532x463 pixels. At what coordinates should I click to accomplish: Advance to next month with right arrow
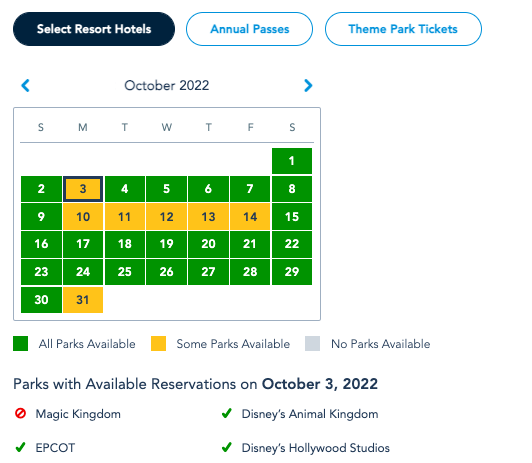tap(308, 85)
